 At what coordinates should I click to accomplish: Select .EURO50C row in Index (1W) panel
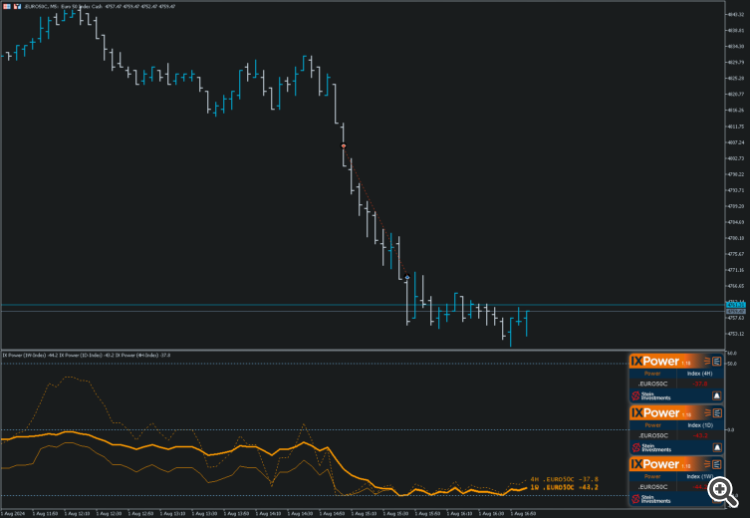click(x=676, y=486)
